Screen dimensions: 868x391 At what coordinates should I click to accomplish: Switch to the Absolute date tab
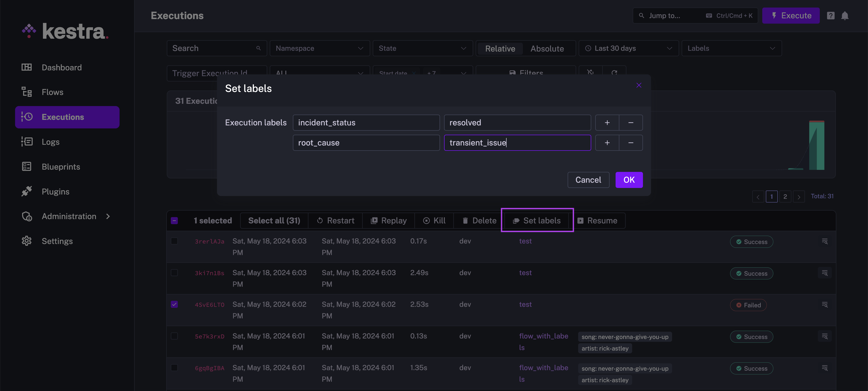[x=547, y=48]
